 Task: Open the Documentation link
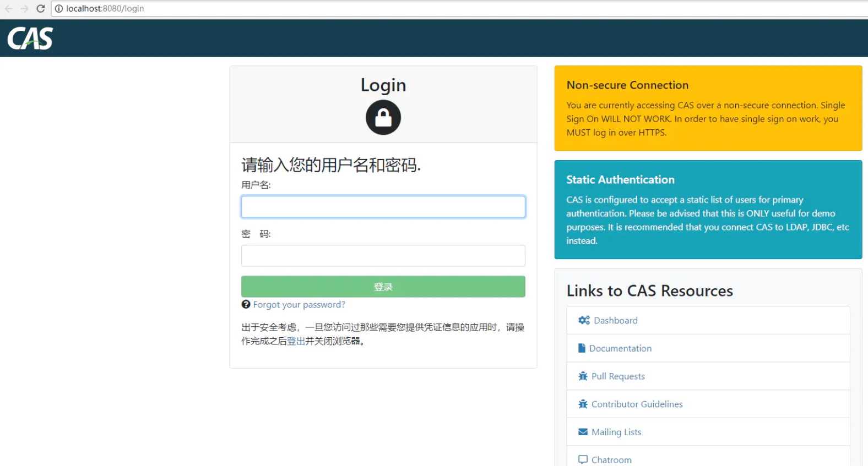click(x=620, y=348)
